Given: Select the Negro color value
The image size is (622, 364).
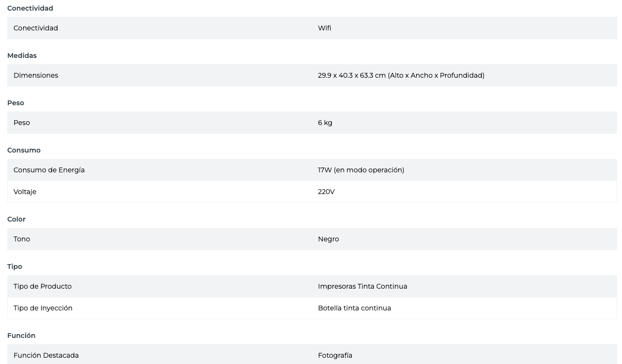Looking at the screenshot, I should point(328,239).
